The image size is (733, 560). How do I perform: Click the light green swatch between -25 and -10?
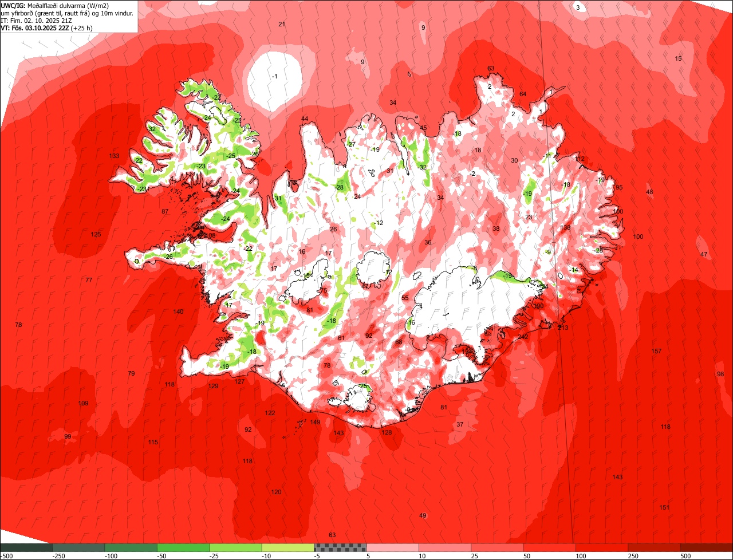[235, 547]
